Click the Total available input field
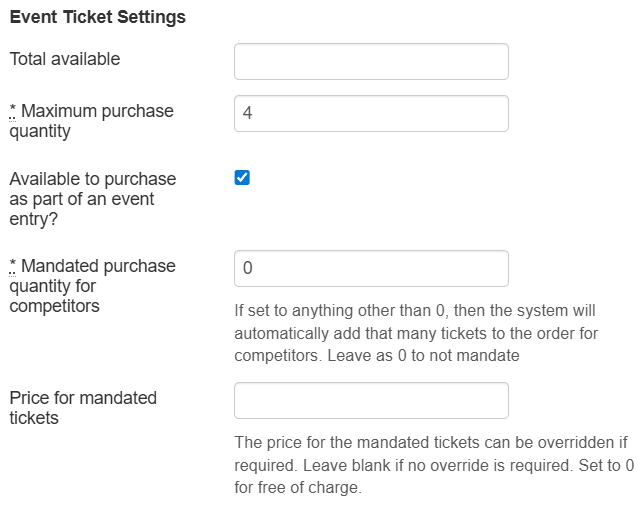 click(x=371, y=61)
